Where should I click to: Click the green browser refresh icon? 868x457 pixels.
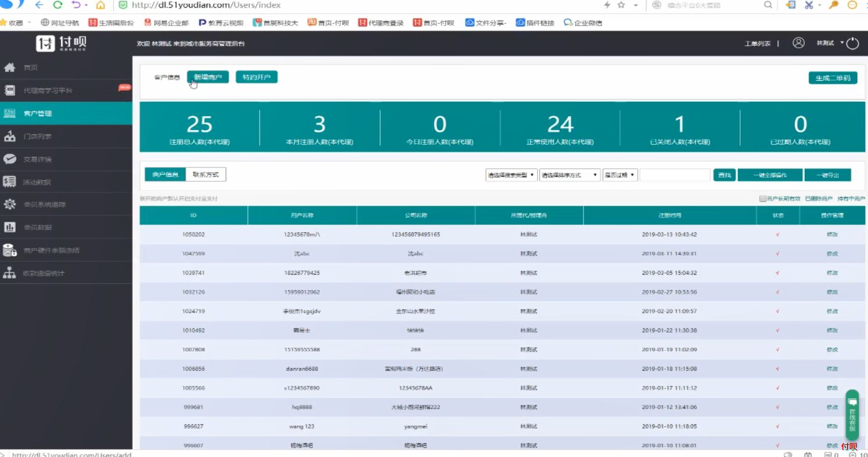click(58, 5)
